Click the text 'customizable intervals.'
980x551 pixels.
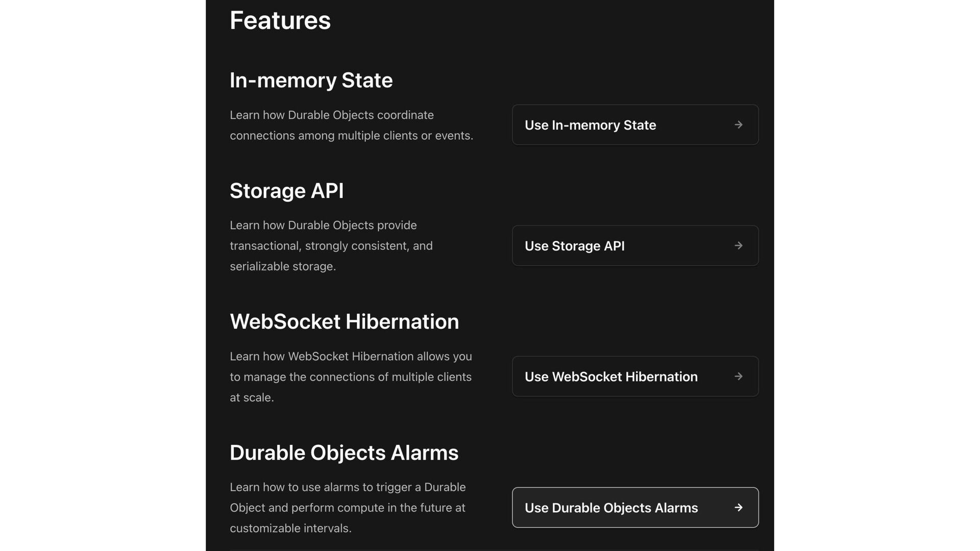click(x=290, y=528)
